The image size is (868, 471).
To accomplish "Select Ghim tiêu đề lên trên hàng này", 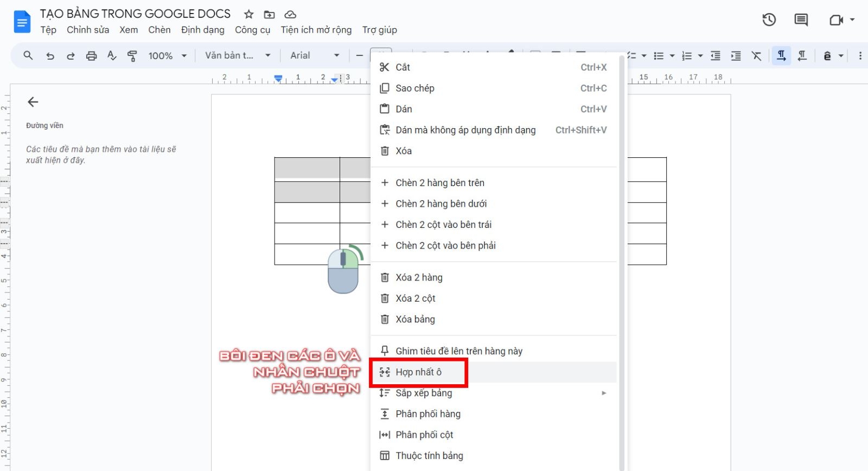I will pyautogui.click(x=494, y=351).
